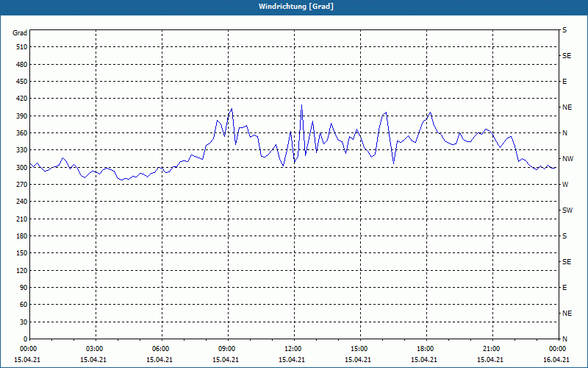This screenshot has height=368, width=588.
Task: Select the 09:00 time axis label
Action: [226, 349]
